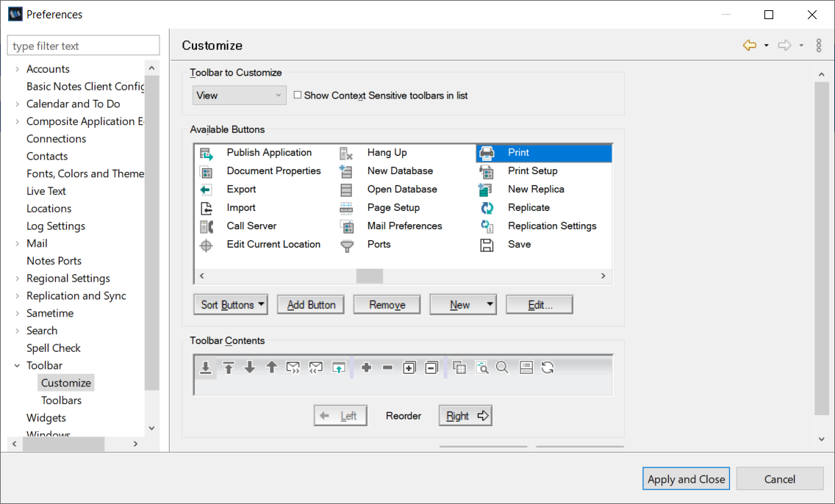The width and height of the screenshot is (835, 504).
Task: Select the Print Setup icon
Action: coord(487,171)
